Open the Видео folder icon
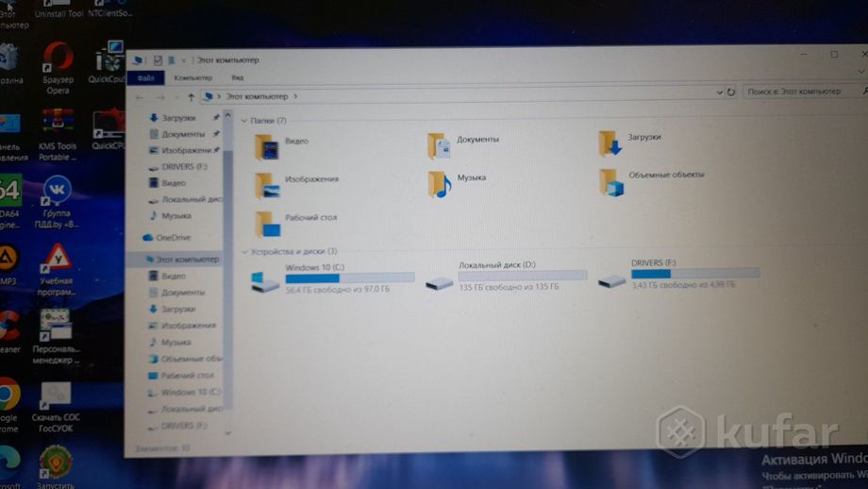 pos(267,147)
